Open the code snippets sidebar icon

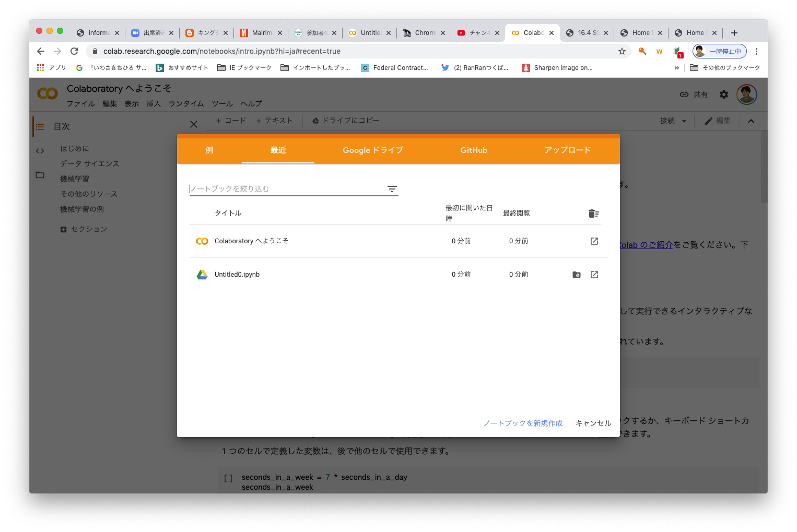click(x=40, y=151)
